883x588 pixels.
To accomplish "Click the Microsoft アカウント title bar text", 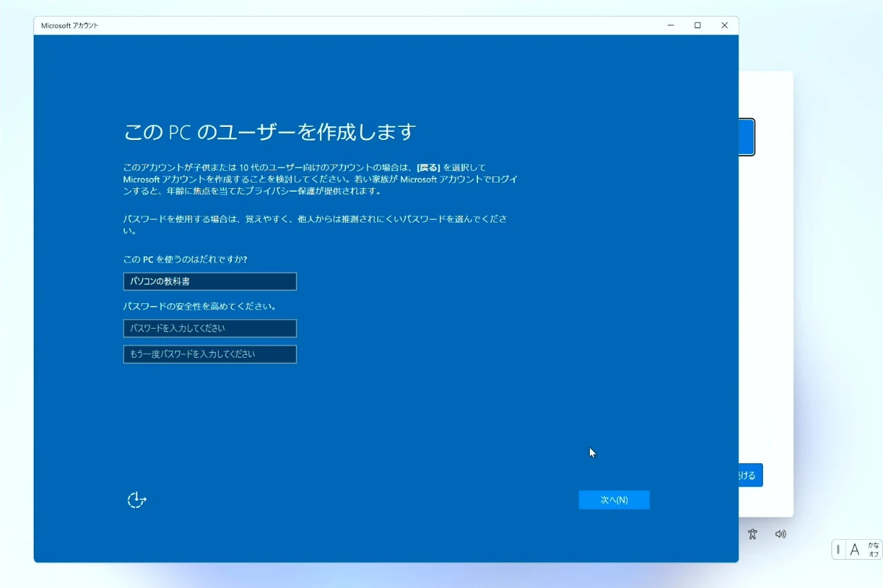I will (70, 26).
